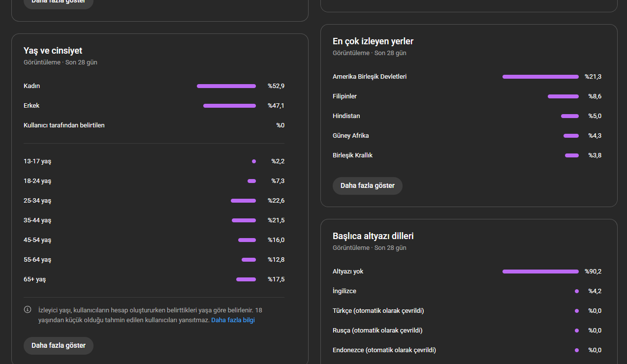Open the 'Daha fazla bilgi' link
Image resolution: width=627 pixels, height=364 pixels.
(233, 320)
